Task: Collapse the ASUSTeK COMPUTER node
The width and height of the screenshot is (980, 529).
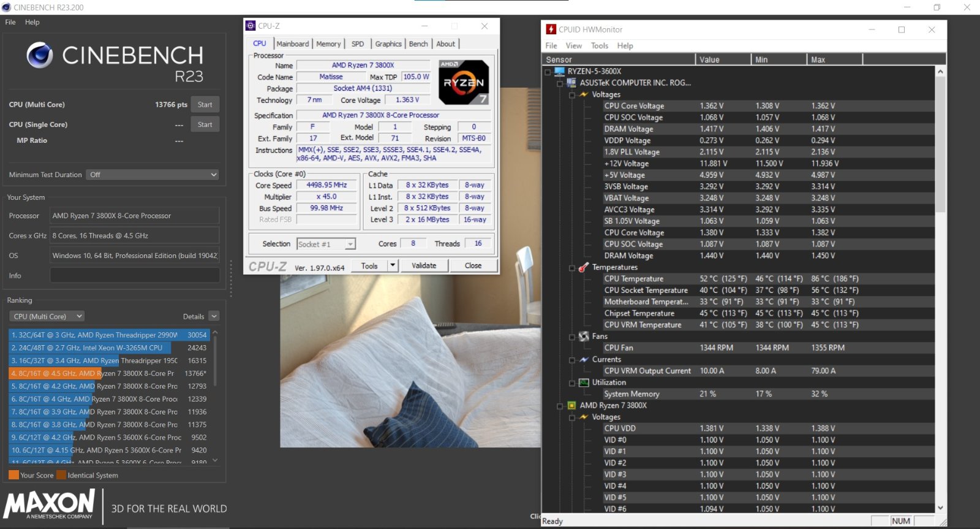Action: (560, 83)
